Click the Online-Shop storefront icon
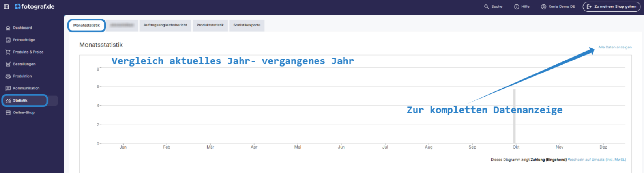Screen dimensions: 644x173 8,113
